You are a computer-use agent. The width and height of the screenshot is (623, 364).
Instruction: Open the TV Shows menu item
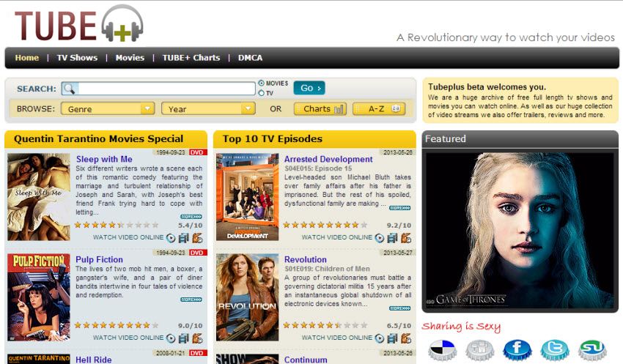click(x=77, y=58)
